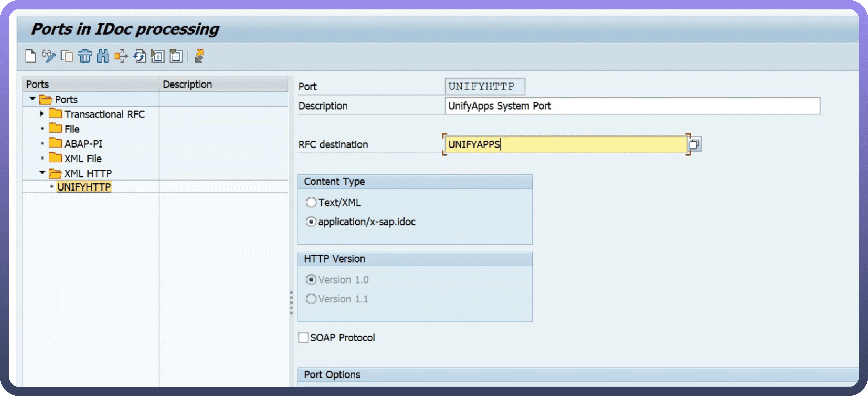The height and width of the screenshot is (396, 868).
Task: Click the Expand subtree plus icon
Action: [x=157, y=56]
